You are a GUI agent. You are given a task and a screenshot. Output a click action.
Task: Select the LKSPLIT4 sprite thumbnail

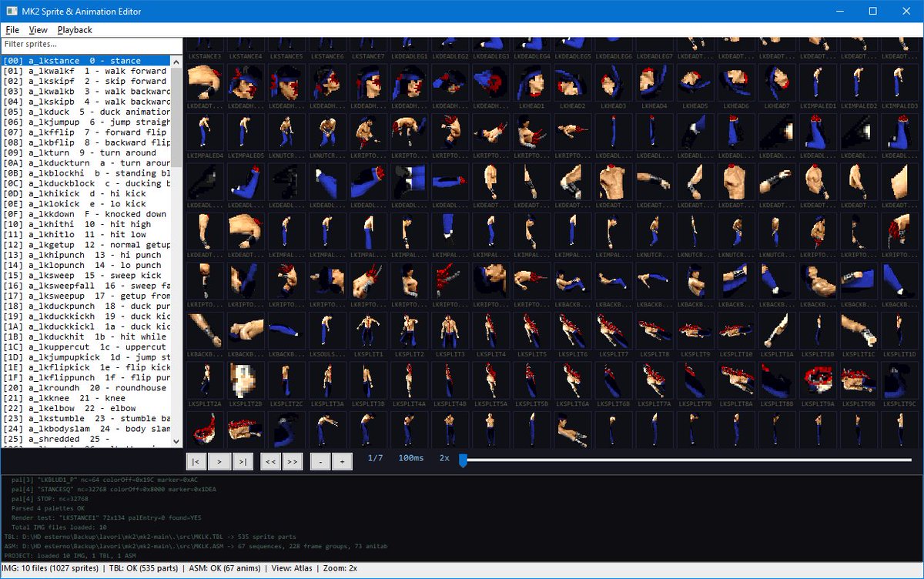point(490,332)
